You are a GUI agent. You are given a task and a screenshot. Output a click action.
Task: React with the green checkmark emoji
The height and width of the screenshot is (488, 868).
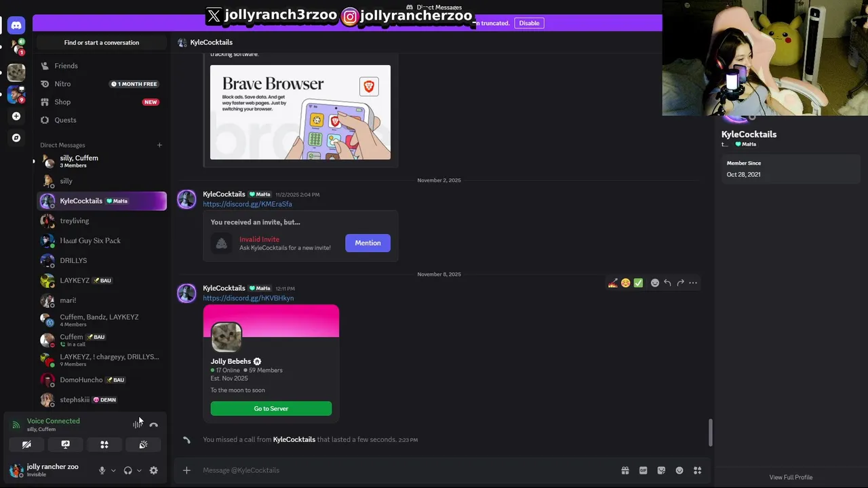[x=638, y=283]
